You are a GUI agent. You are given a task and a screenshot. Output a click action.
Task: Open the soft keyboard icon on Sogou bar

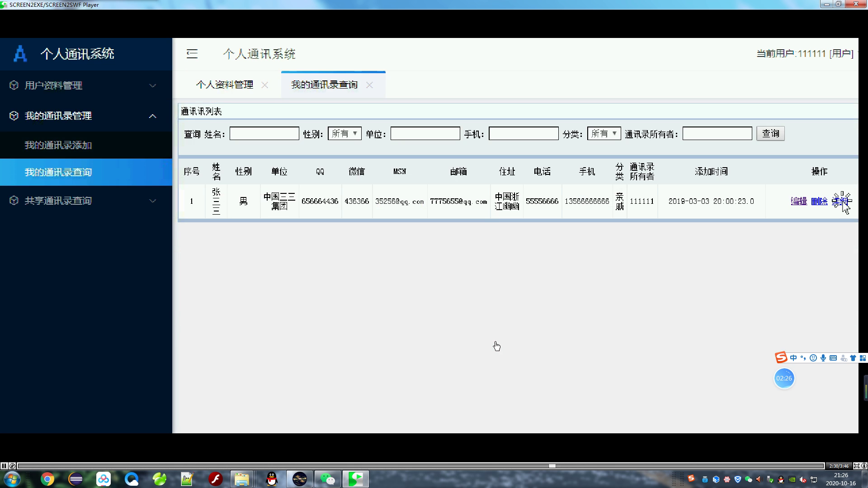coord(833,358)
